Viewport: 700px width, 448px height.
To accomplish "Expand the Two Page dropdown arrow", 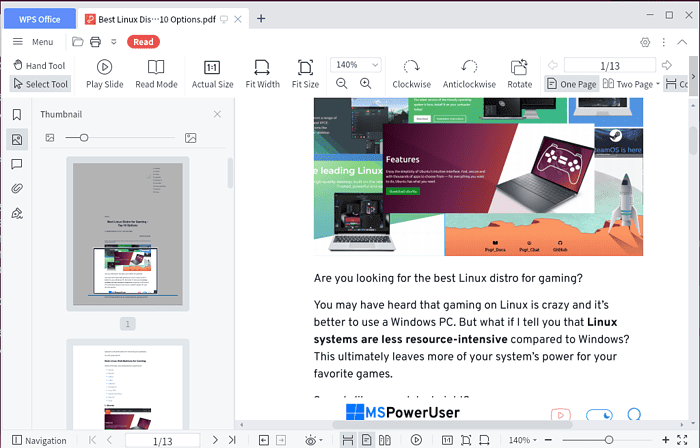I will click(658, 85).
